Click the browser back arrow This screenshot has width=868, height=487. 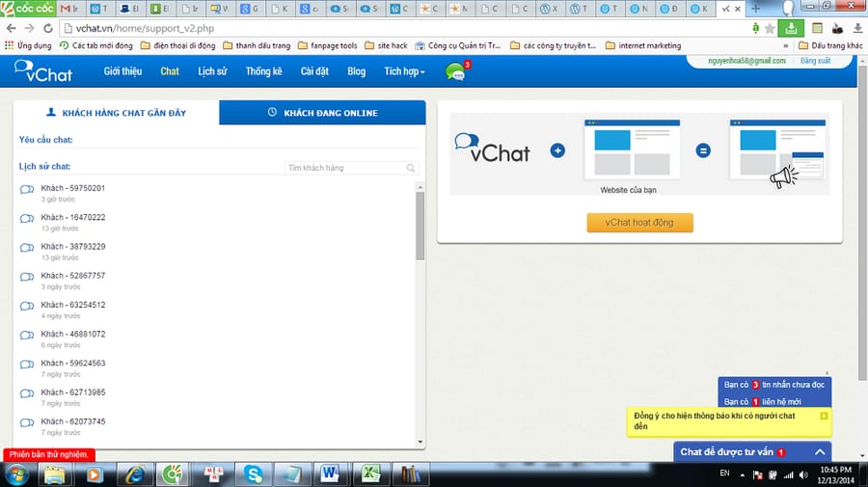tap(11, 28)
